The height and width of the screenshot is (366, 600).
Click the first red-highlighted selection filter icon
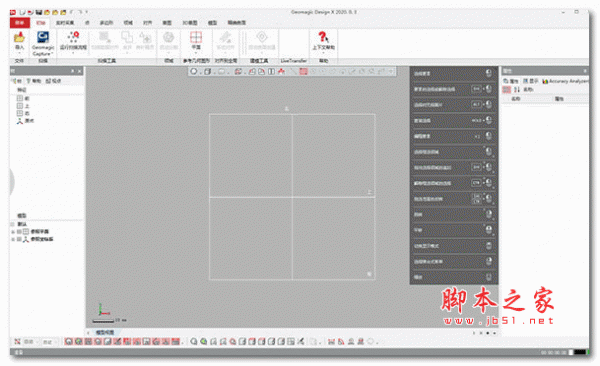[68, 341]
